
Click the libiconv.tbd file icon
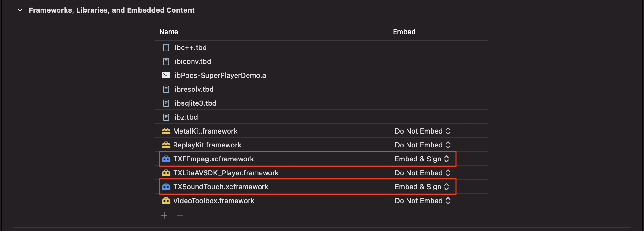pyautogui.click(x=166, y=61)
